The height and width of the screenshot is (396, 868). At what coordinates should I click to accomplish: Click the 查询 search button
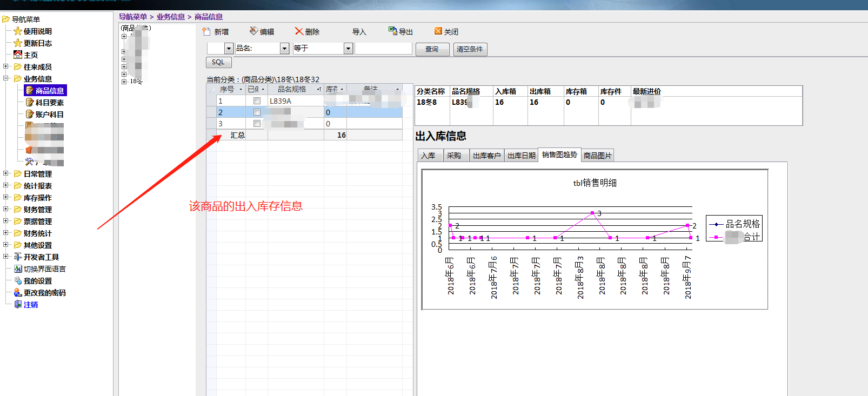pos(432,49)
